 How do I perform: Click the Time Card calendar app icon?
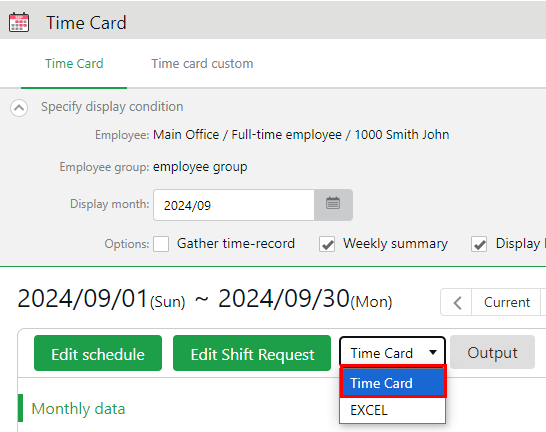pyautogui.click(x=19, y=23)
